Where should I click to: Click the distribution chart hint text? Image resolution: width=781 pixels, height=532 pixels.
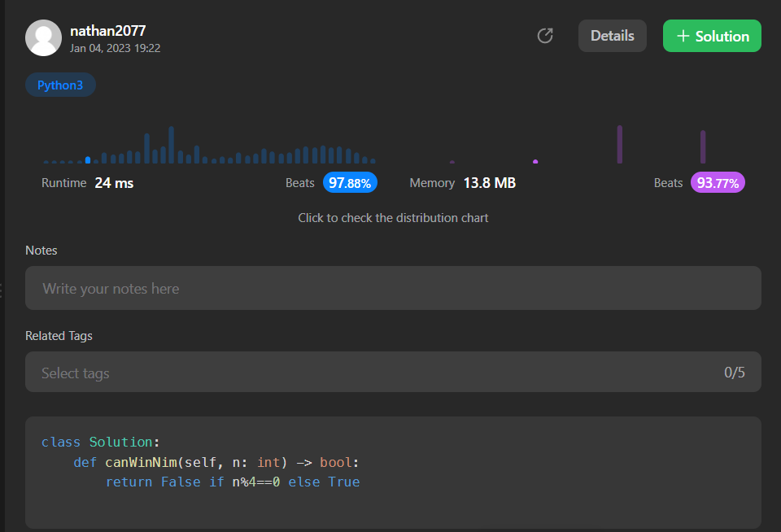pos(393,218)
